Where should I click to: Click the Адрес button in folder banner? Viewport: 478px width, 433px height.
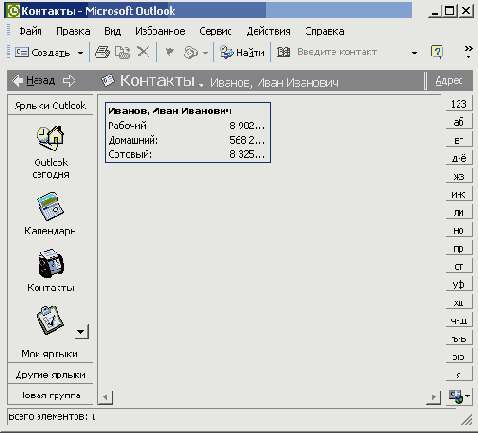click(449, 80)
